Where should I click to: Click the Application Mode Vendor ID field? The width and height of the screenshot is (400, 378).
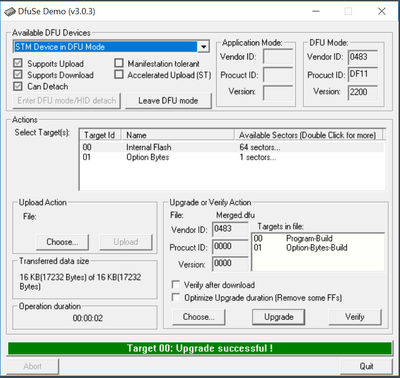(x=278, y=57)
